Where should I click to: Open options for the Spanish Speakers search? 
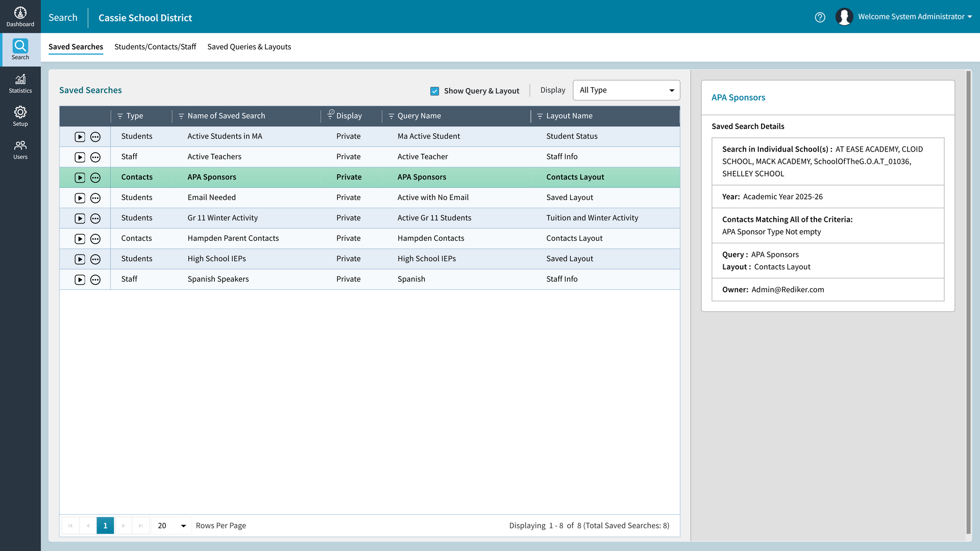coord(95,280)
